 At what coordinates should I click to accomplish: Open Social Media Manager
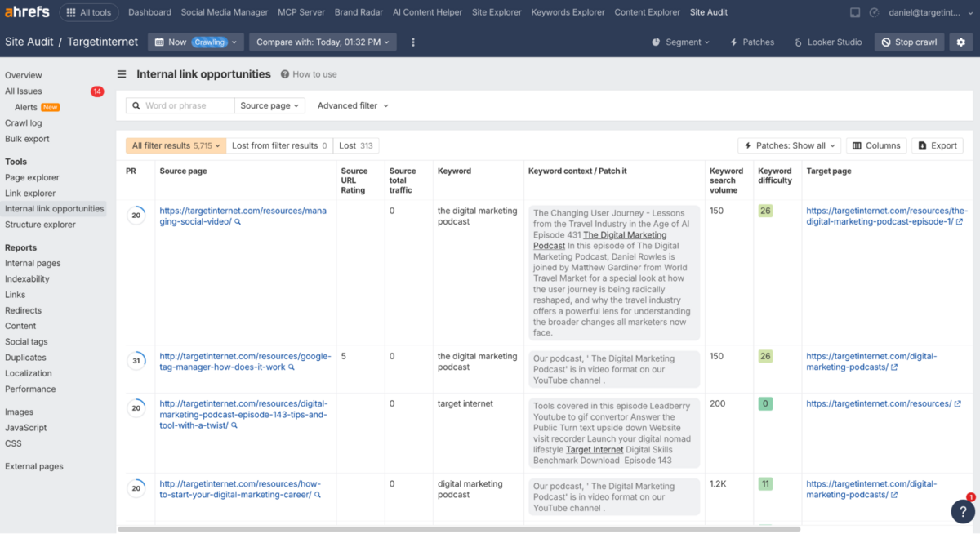[x=225, y=12]
